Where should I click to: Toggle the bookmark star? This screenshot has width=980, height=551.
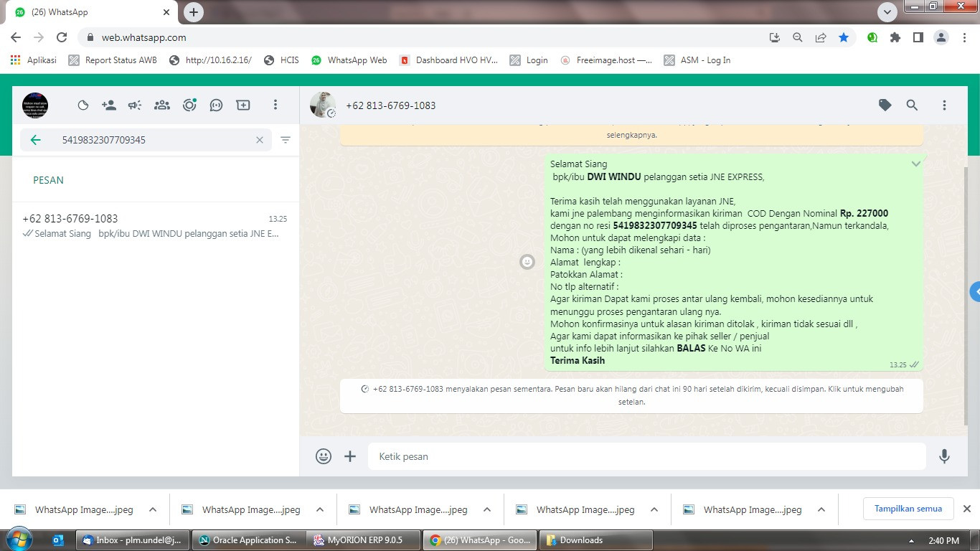point(844,37)
